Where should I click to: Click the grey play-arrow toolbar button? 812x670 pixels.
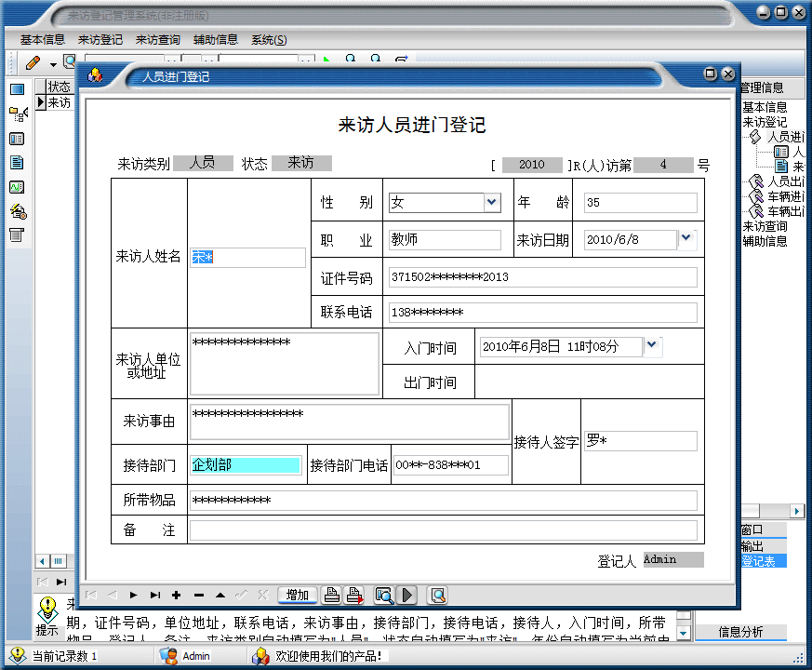pos(407,596)
